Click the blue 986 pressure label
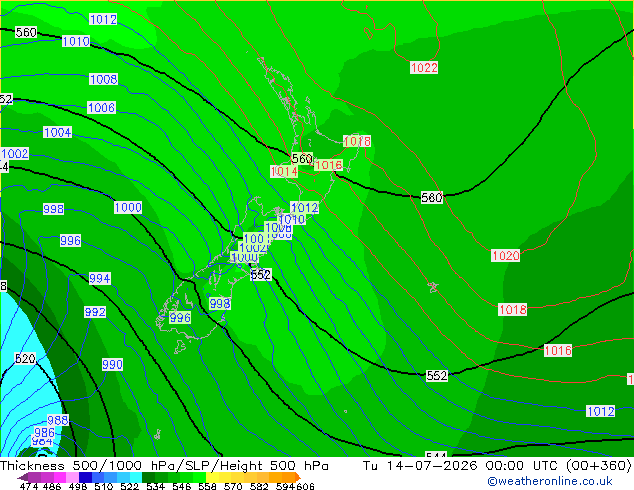Viewport: 634px width, 490px height. point(44,432)
